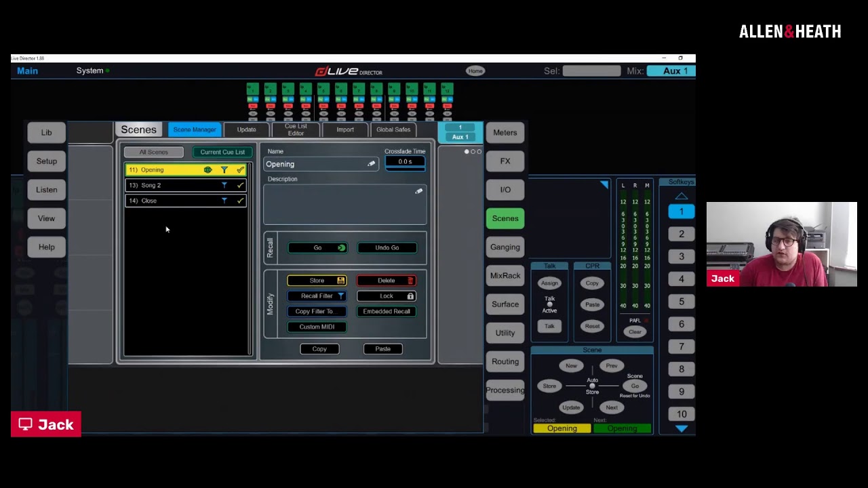The image size is (868, 488).
Task: Open the Embedded Recall options
Action: pos(387,312)
